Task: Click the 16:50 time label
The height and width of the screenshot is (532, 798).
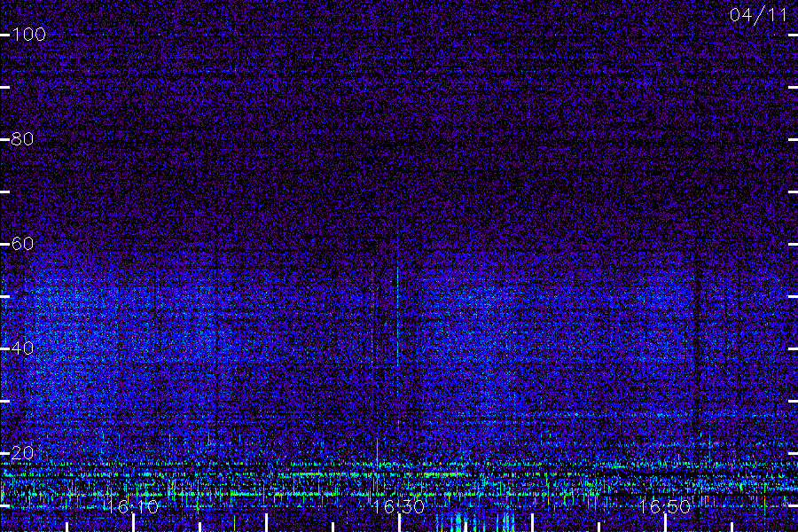Action: coord(665,506)
